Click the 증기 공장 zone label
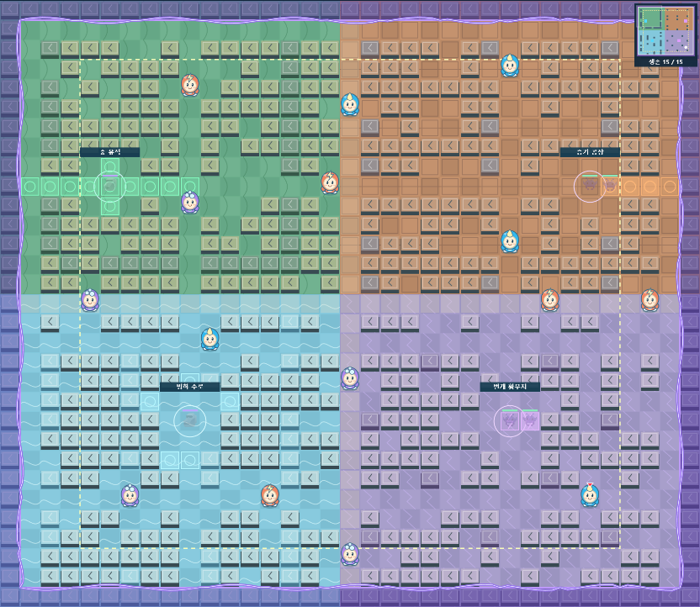This screenshot has height=607, width=700. (x=590, y=152)
